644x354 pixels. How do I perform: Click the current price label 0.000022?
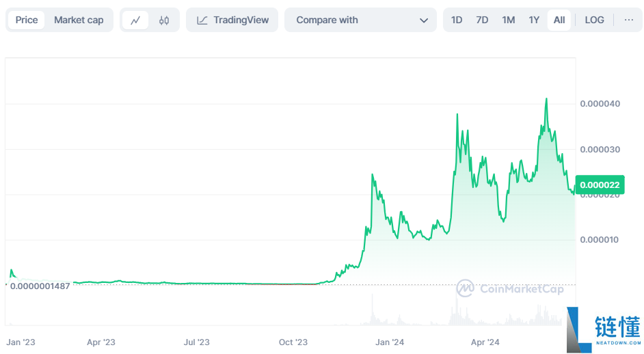pyautogui.click(x=600, y=185)
